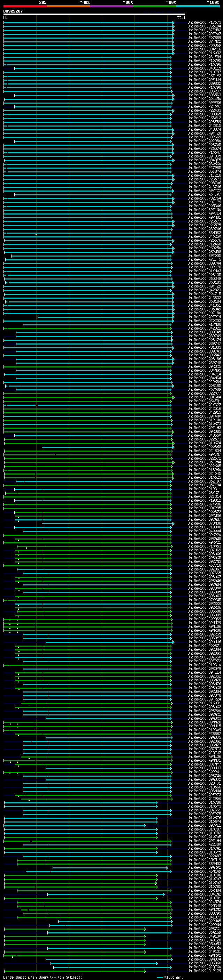Image resolution: width=223 pixels, height=980 pixels.
Task: Click the orange ~40% identity legend segment
Action: [x=68, y=6]
